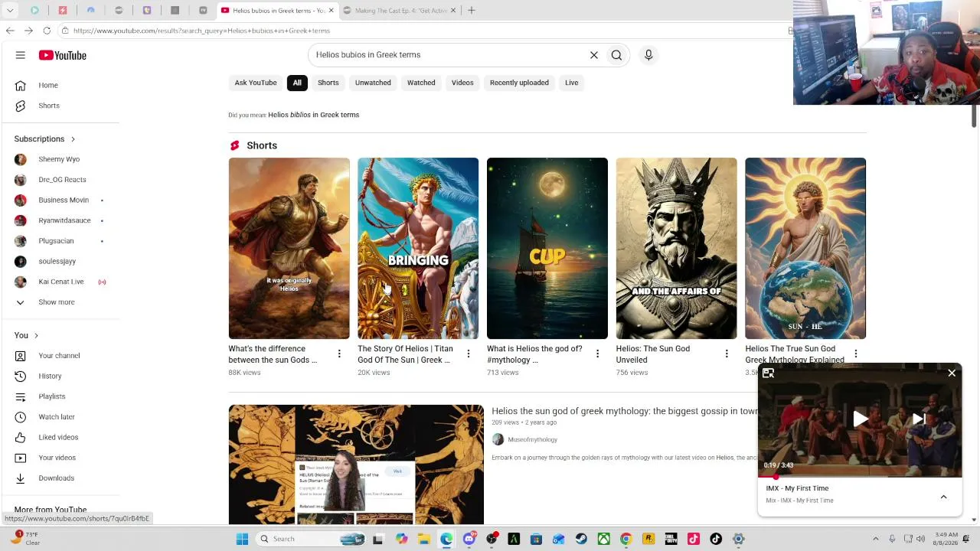
Task: Open the browser tab list dropdown
Action: (10, 11)
